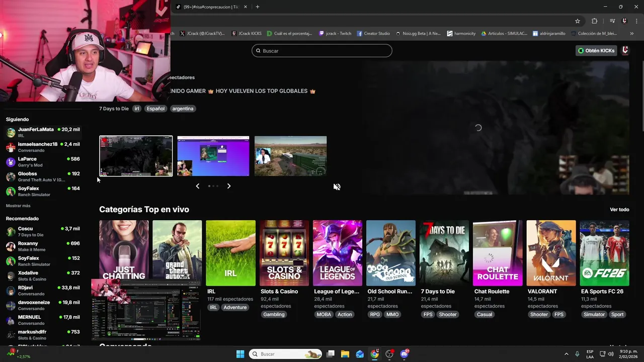Open the media control icon in toolbar

[x=612, y=21]
